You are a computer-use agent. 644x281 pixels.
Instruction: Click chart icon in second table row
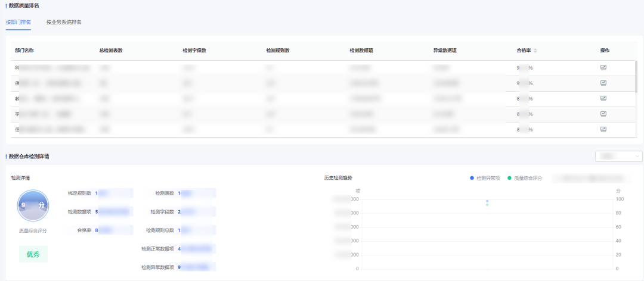pyautogui.click(x=603, y=83)
